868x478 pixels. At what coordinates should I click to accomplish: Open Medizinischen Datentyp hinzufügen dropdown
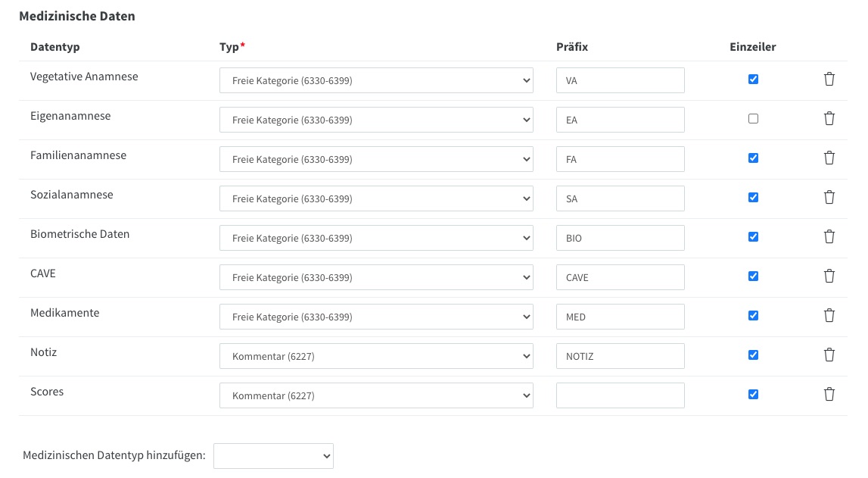(273, 456)
